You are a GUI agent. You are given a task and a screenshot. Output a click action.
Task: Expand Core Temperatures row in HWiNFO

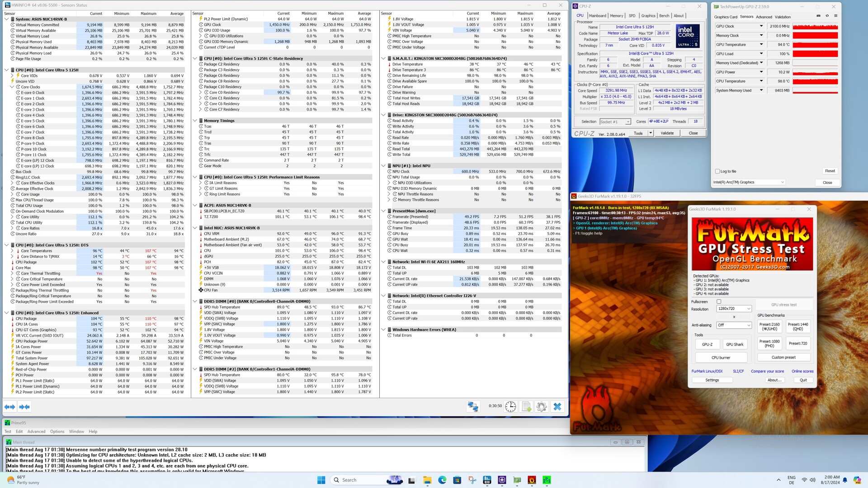tap(12, 251)
